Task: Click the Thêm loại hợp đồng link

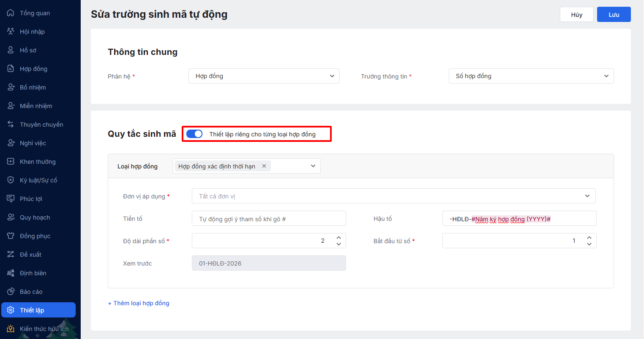Action: point(139,303)
